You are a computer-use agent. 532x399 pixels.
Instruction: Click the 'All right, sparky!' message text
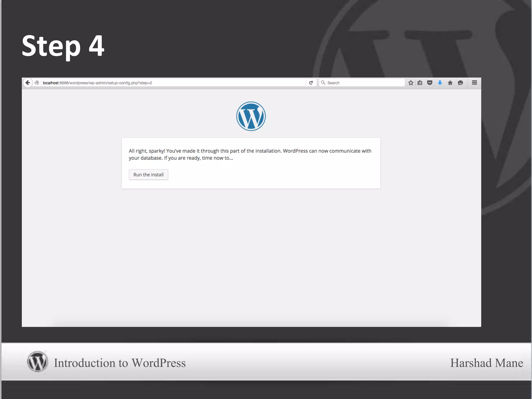250,154
